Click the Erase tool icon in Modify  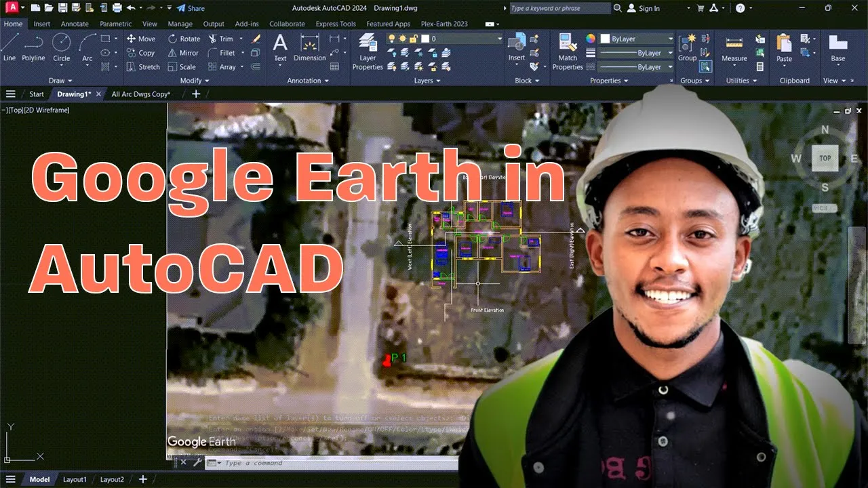click(256, 39)
